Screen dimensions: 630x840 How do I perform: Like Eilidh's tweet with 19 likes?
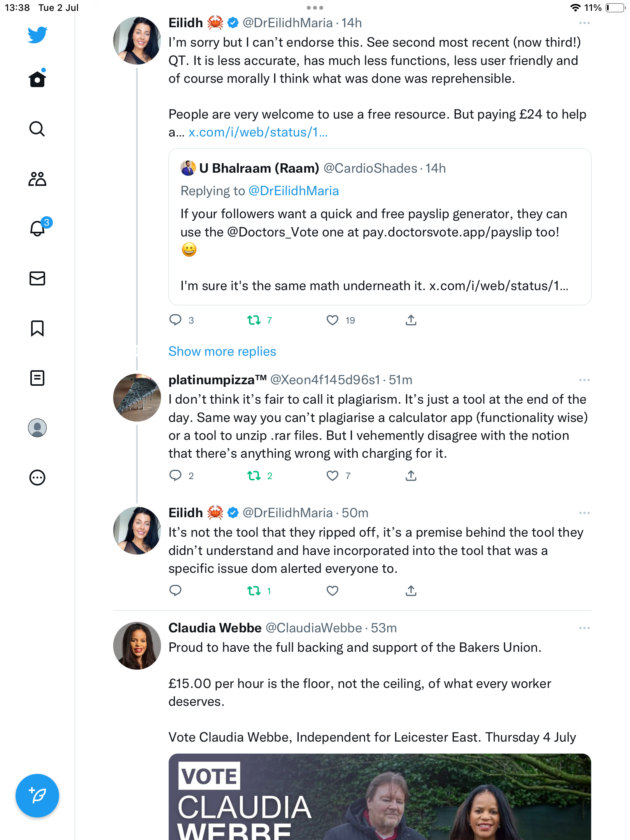pos(332,320)
